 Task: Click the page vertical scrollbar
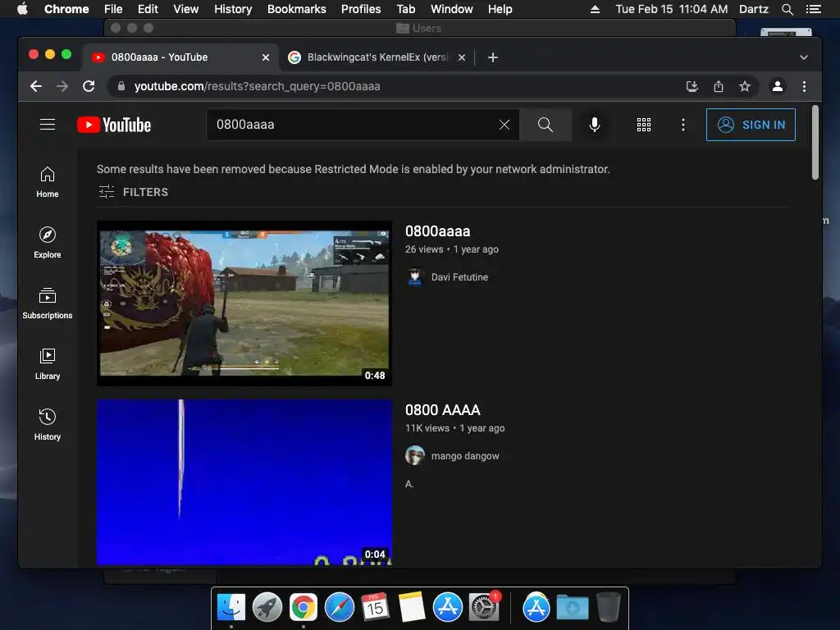click(x=815, y=143)
